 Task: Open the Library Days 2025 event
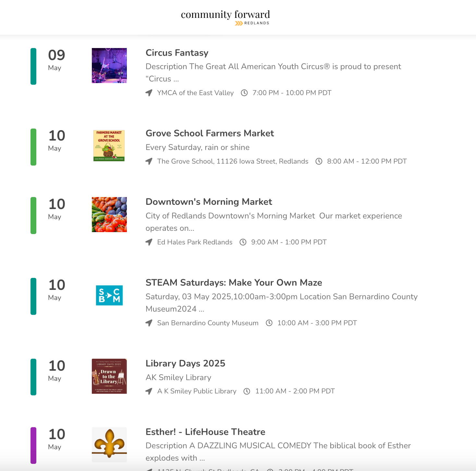coord(185,363)
